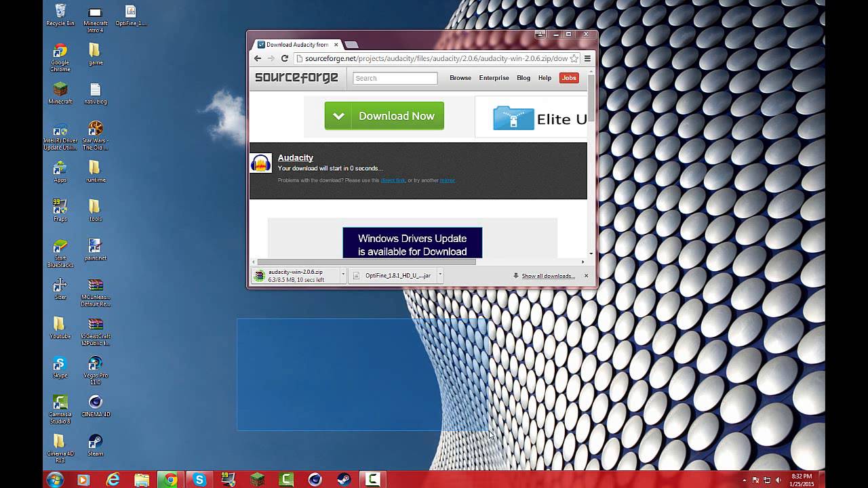
Task: Click the horizontal page scrollbar
Action: click(366, 262)
